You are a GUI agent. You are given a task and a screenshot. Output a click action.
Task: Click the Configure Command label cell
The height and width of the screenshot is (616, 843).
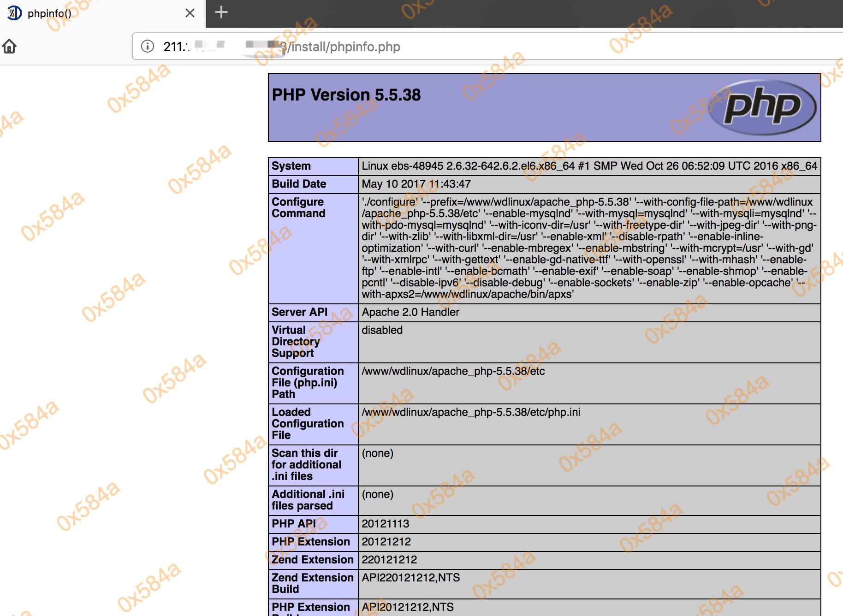pos(298,207)
